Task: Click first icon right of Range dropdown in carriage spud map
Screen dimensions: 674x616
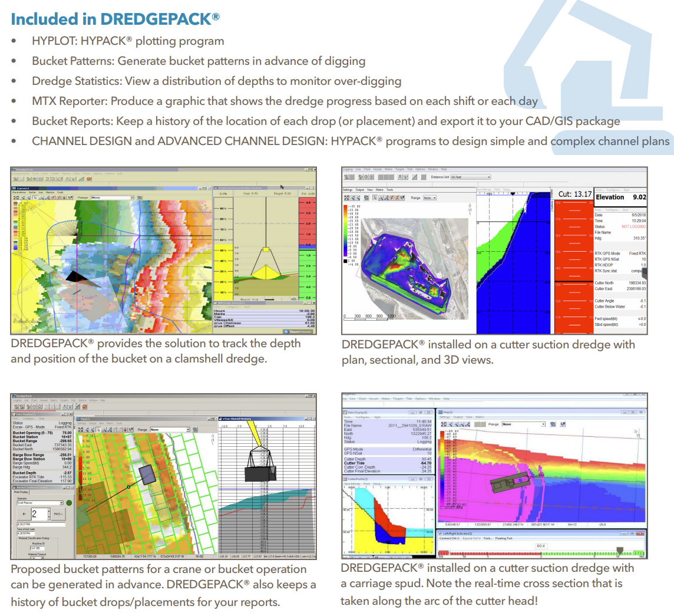Action: click(x=553, y=424)
